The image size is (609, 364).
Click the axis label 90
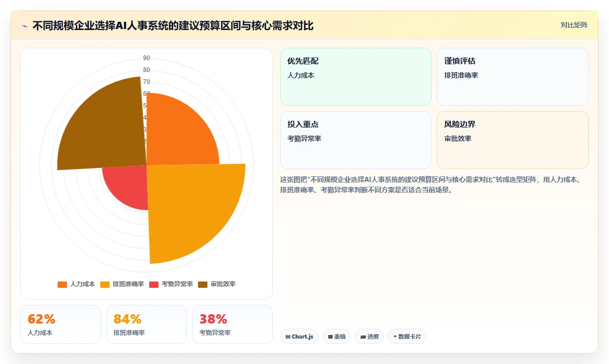146,58
